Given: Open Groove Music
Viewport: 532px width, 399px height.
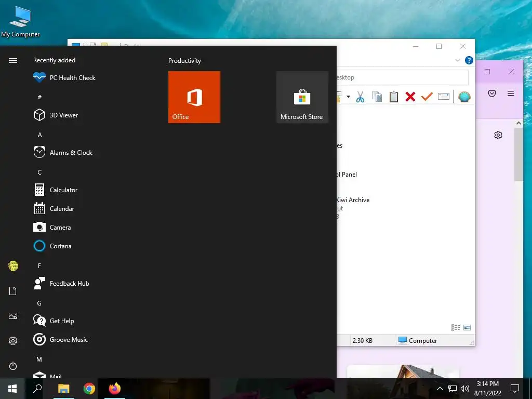Looking at the screenshot, I should click(61, 339).
